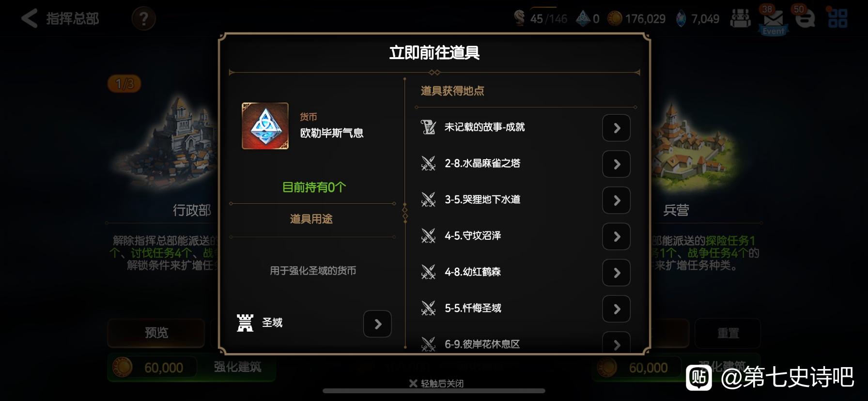
Task: Open the mailbox Event icon
Action: click(773, 21)
